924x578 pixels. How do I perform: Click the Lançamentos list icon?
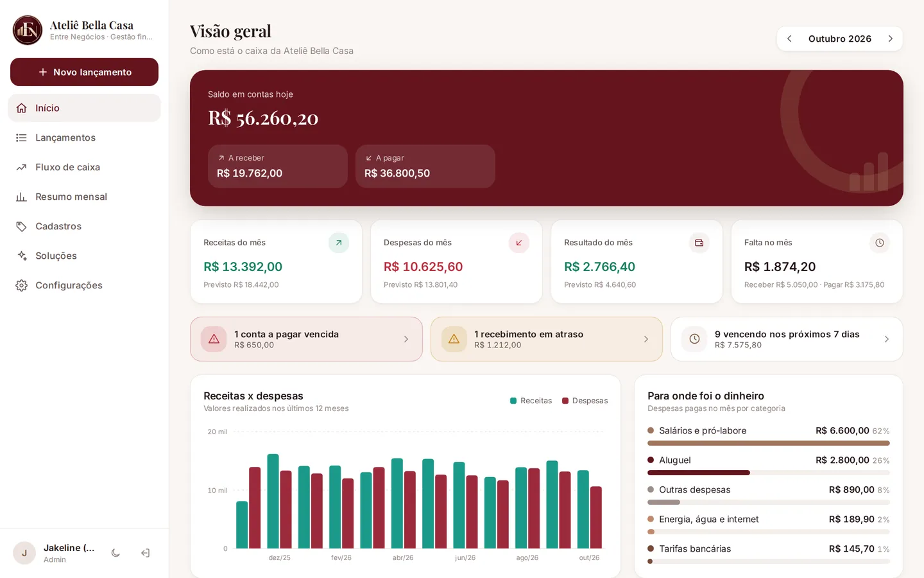coord(22,137)
